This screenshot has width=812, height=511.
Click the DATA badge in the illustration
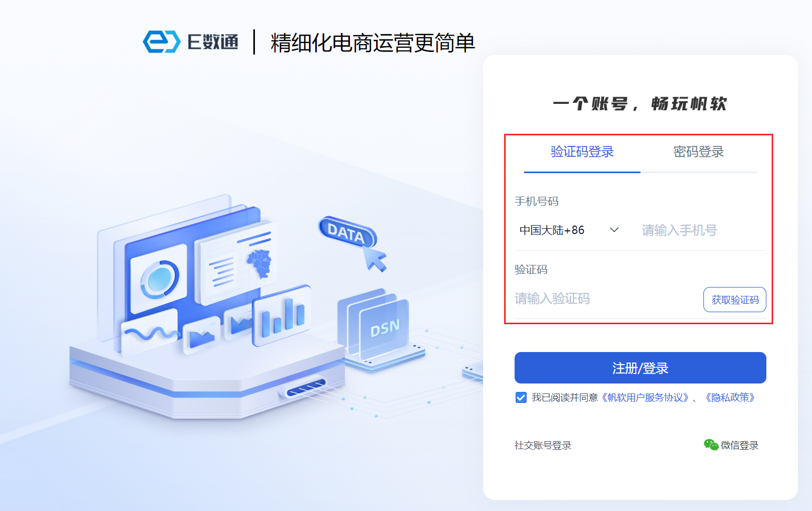coord(347,232)
